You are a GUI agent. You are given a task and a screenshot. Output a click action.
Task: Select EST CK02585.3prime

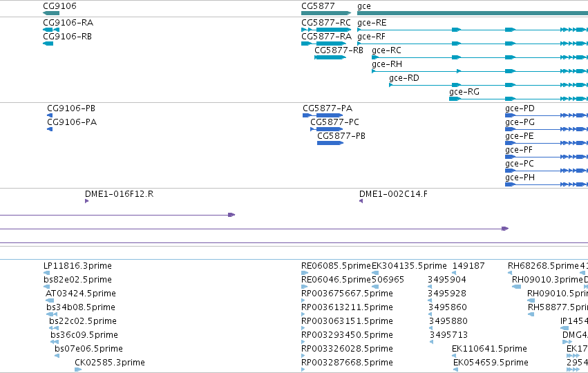[110, 363]
